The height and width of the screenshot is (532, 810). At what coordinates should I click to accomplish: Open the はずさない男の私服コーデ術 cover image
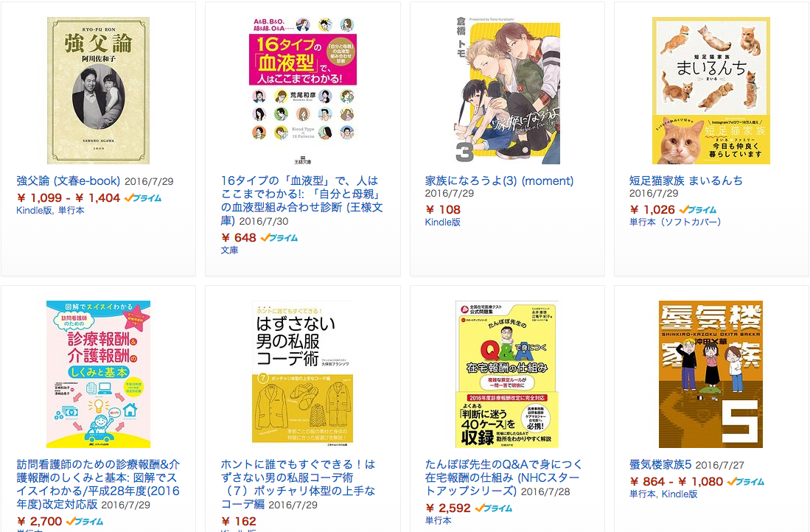[x=303, y=374]
